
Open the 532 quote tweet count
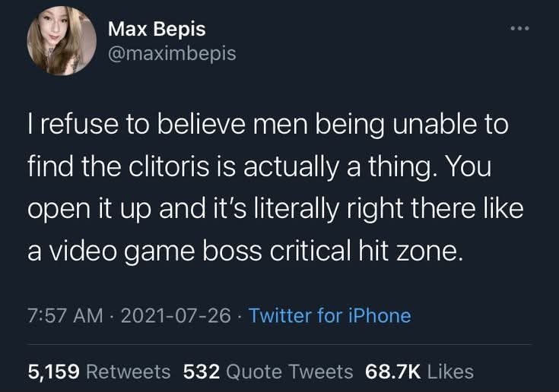pos(202,371)
